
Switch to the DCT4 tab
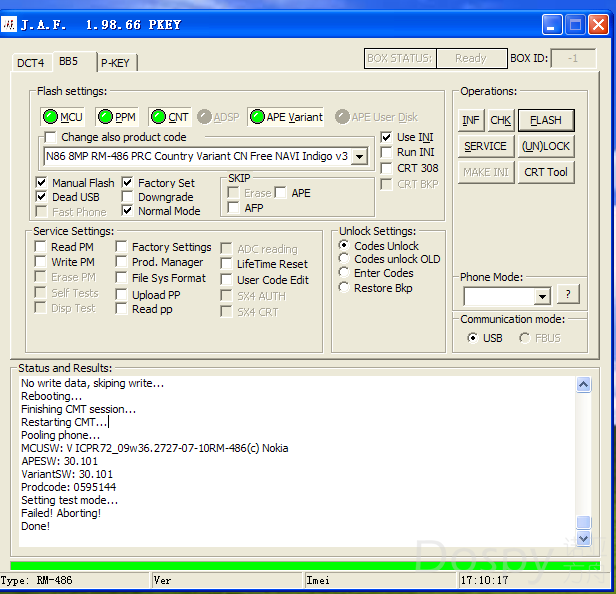31,63
